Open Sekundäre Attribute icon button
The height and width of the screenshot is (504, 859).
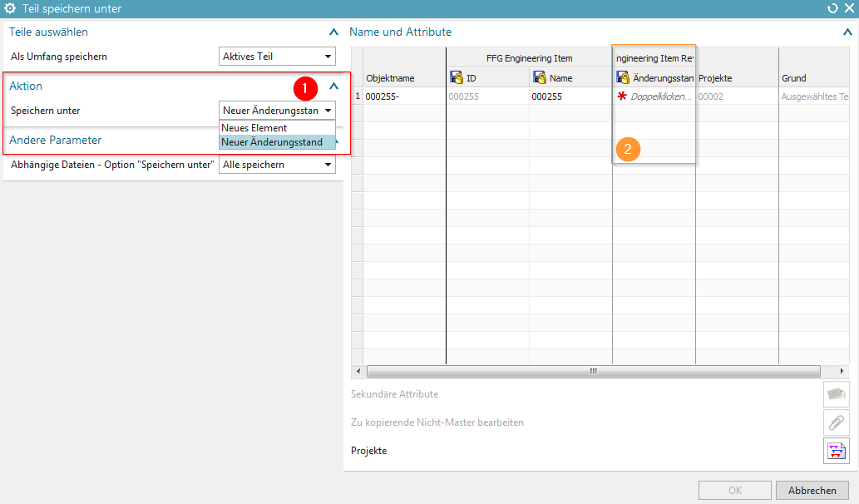[x=836, y=394]
